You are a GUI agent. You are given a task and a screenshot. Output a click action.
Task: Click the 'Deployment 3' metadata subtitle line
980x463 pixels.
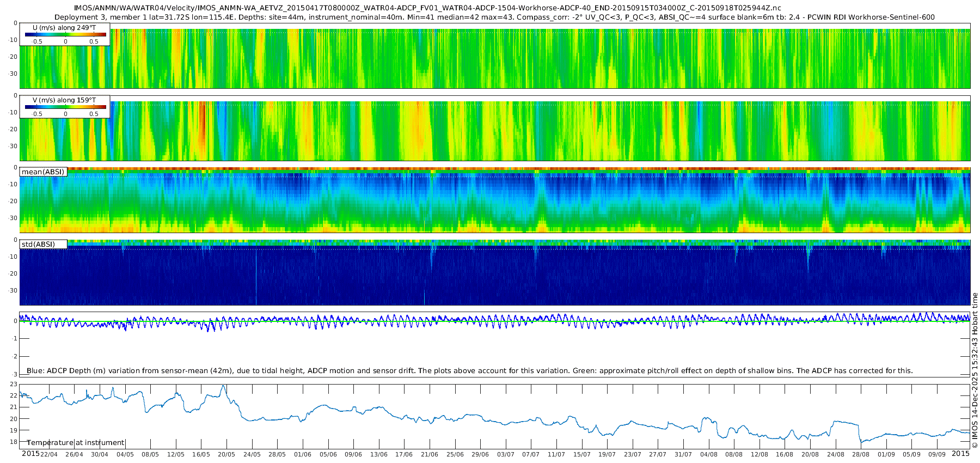click(x=494, y=17)
